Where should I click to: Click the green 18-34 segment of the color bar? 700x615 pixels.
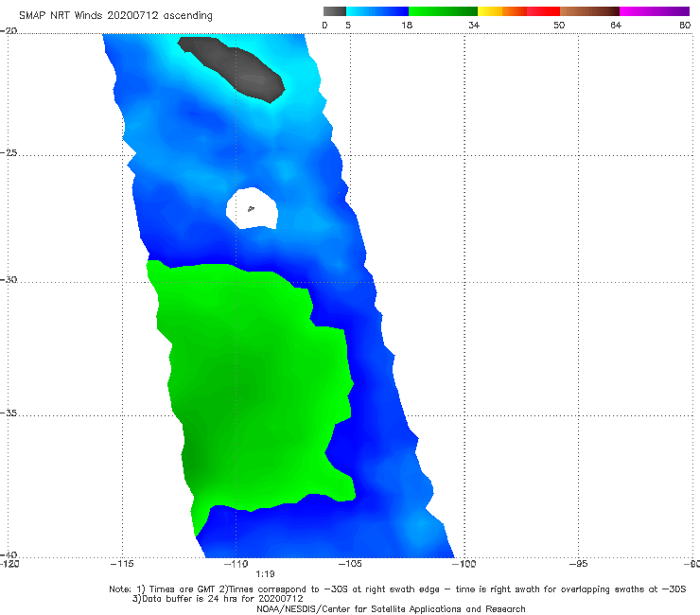(443, 11)
